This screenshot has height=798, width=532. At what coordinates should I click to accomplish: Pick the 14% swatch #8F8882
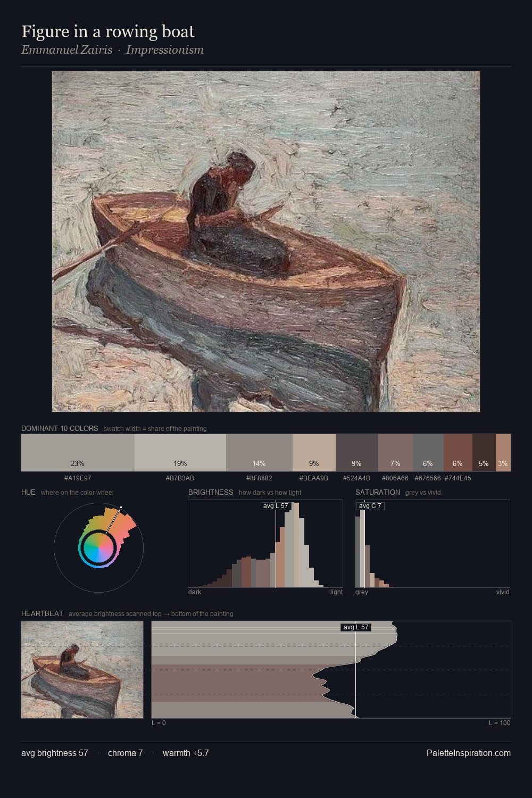coord(259,453)
